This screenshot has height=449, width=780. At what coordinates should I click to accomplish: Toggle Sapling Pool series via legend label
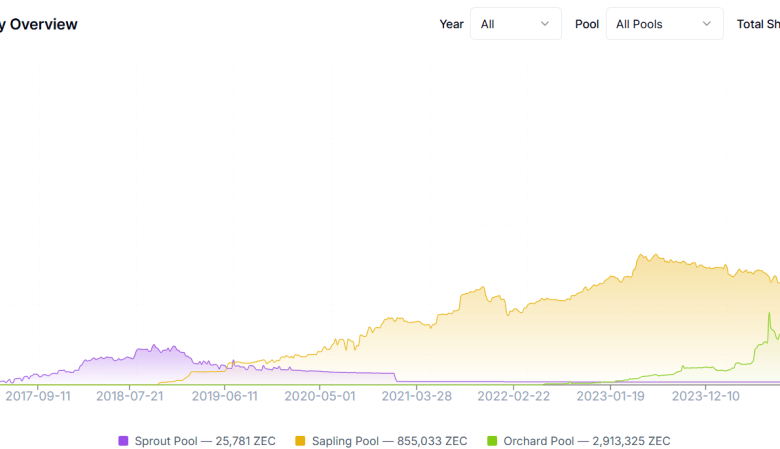[389, 441]
